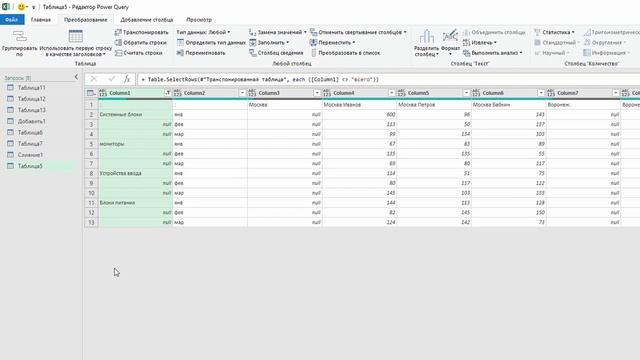
Task: Open Выполнить анализ (Parse) dropdown
Action: coord(493,53)
